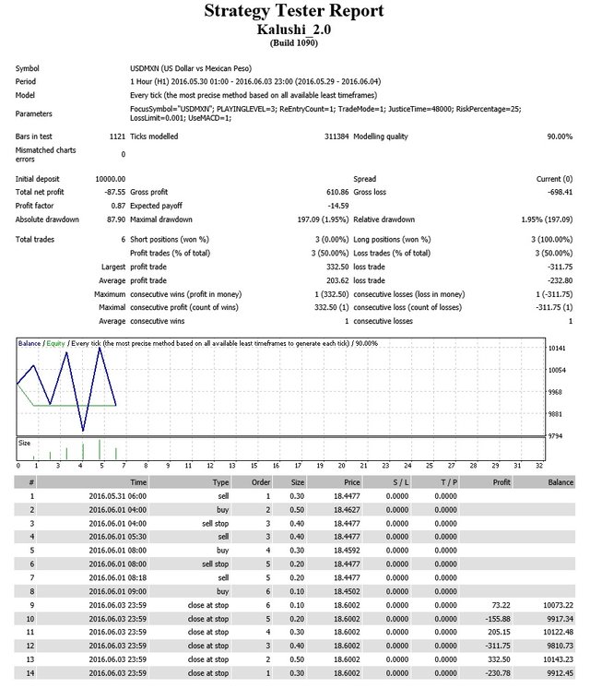Click the tallest green size bar
The width and height of the screenshot is (590, 700).
(x=100, y=449)
